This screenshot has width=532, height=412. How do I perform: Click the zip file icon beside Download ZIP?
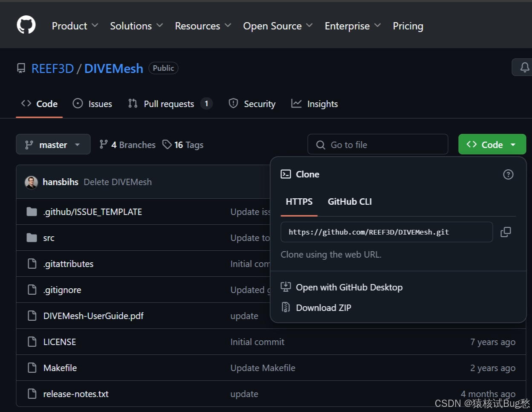tap(286, 307)
